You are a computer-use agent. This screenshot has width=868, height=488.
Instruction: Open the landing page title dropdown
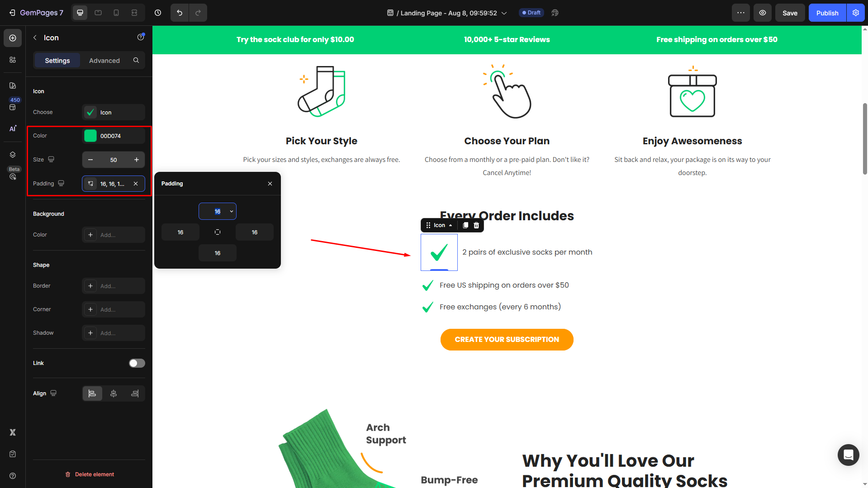(x=504, y=13)
